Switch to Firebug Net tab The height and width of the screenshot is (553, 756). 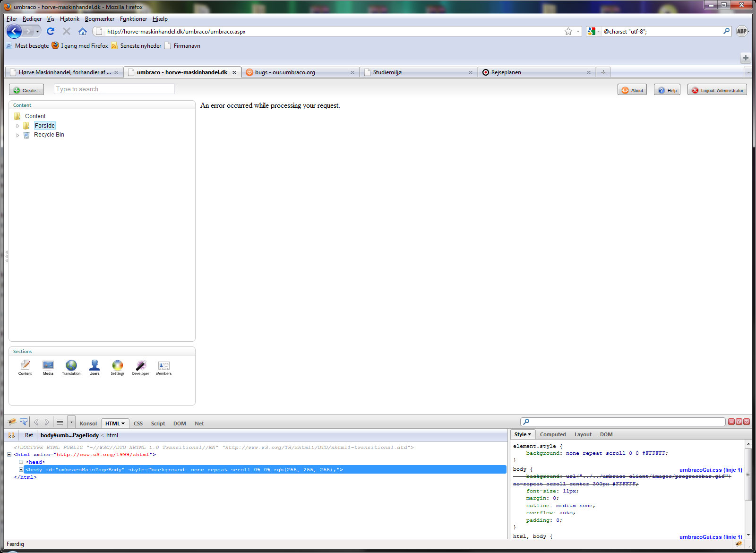[199, 423]
